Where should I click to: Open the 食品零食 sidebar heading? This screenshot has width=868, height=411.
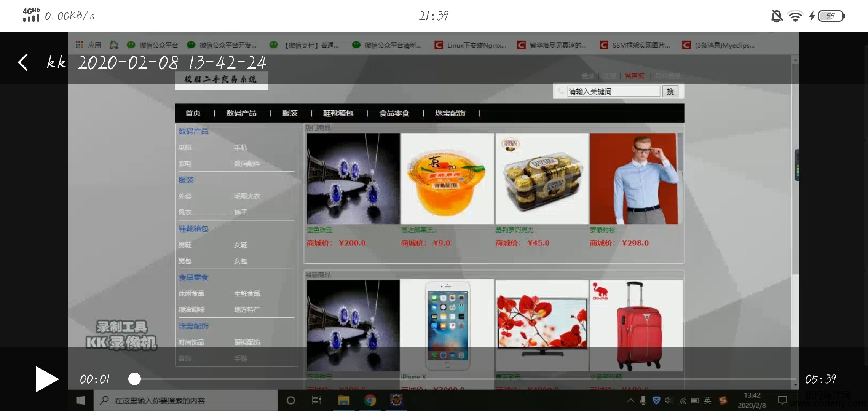(x=193, y=277)
